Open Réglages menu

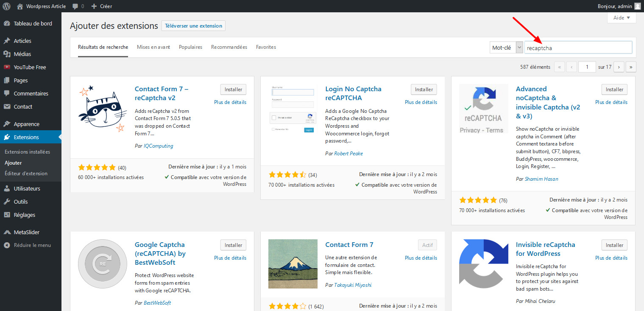31,215
